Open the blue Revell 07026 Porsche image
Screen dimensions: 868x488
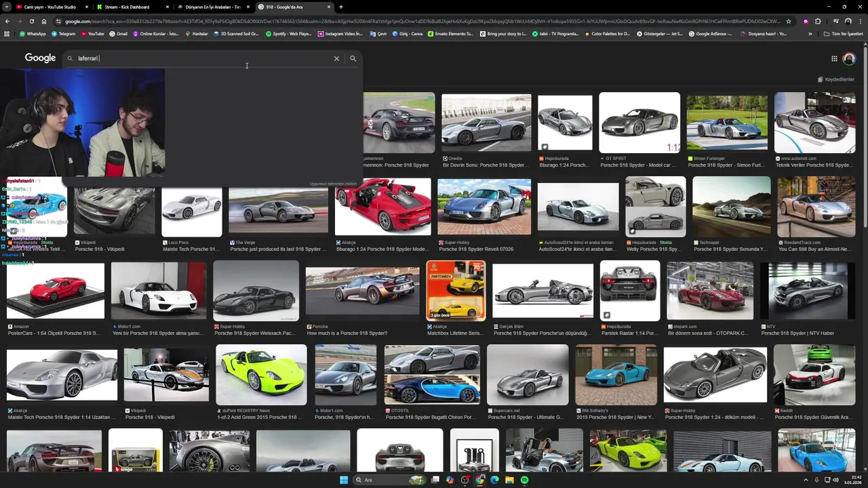[484, 207]
